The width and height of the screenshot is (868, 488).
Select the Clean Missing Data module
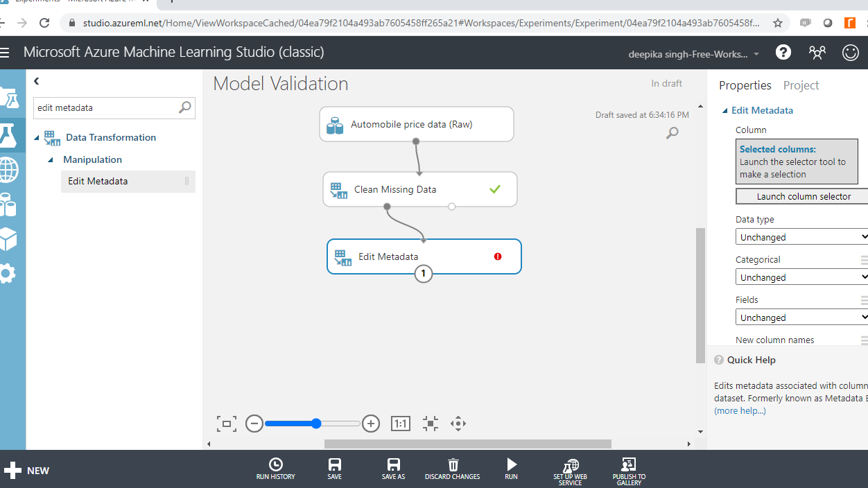point(420,189)
